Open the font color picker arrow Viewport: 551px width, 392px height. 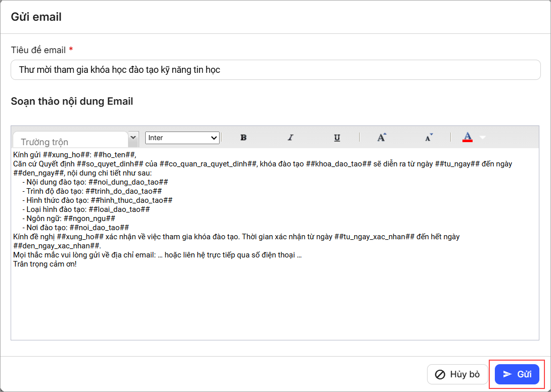pyautogui.click(x=482, y=138)
